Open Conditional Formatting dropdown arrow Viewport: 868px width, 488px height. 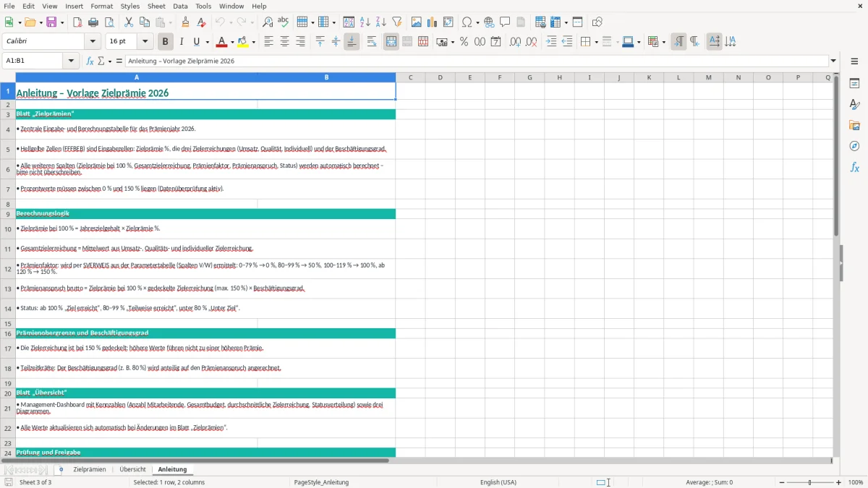point(663,42)
